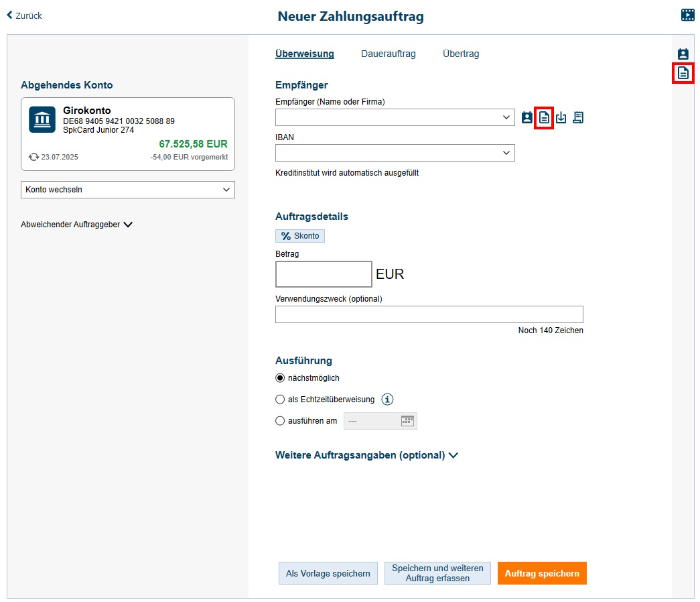
Task: Click Als Vorlage speichern button
Action: coord(328,573)
